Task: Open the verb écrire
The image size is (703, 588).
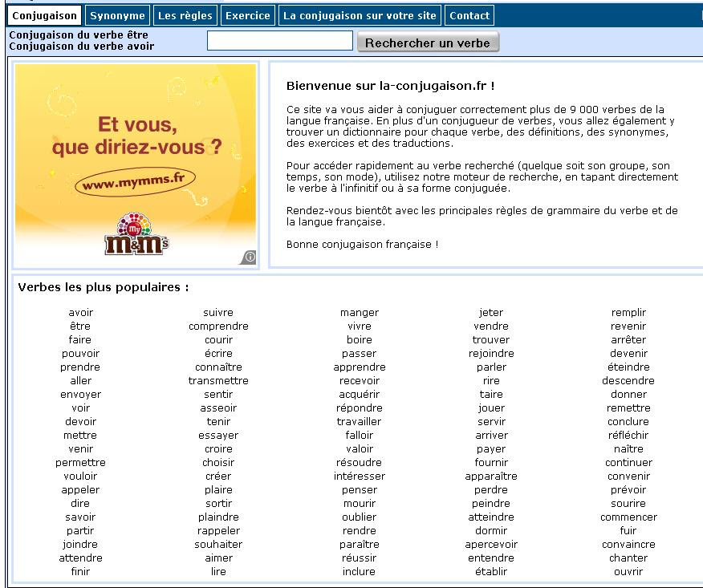Action: [218, 353]
